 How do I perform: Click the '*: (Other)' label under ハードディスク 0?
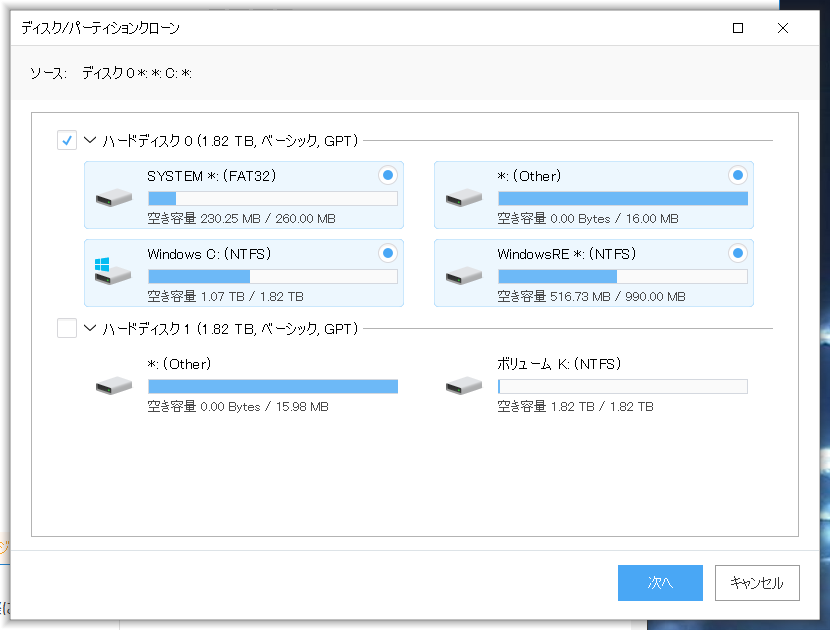pyautogui.click(x=529, y=176)
